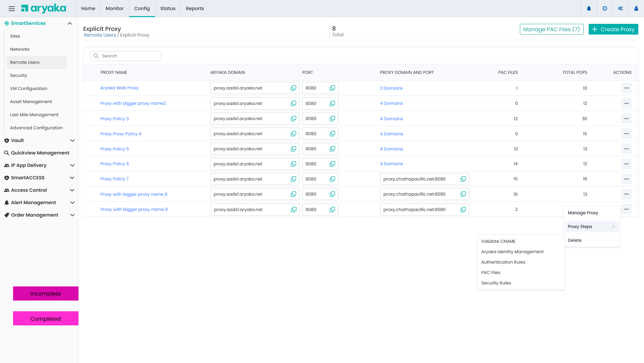Collapse the SmartServices section
Screen dimensions: 644x363
pyautogui.click(x=70, y=24)
